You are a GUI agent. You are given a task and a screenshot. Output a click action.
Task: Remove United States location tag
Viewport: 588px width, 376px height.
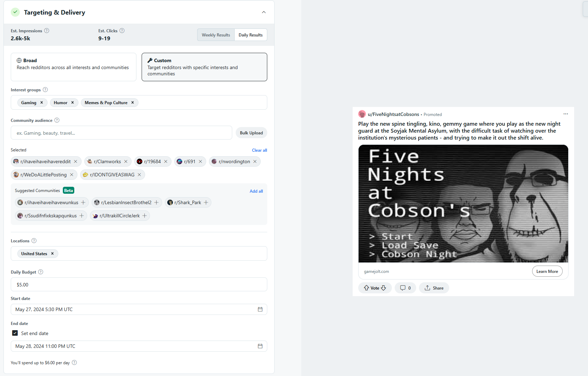[52, 253]
